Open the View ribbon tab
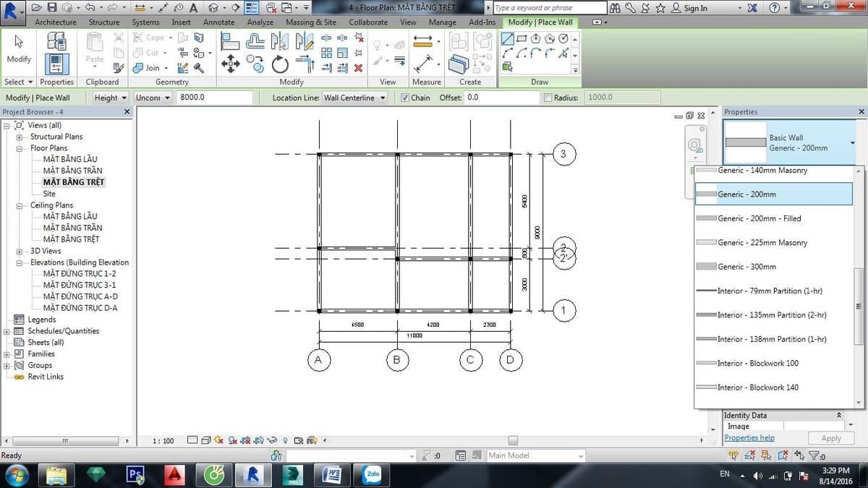868x488 pixels. 408,22
